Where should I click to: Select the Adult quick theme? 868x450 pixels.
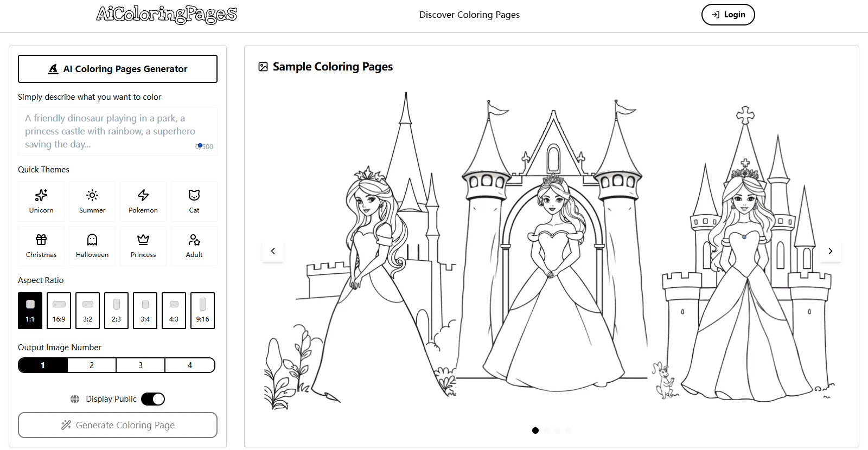[194, 246]
